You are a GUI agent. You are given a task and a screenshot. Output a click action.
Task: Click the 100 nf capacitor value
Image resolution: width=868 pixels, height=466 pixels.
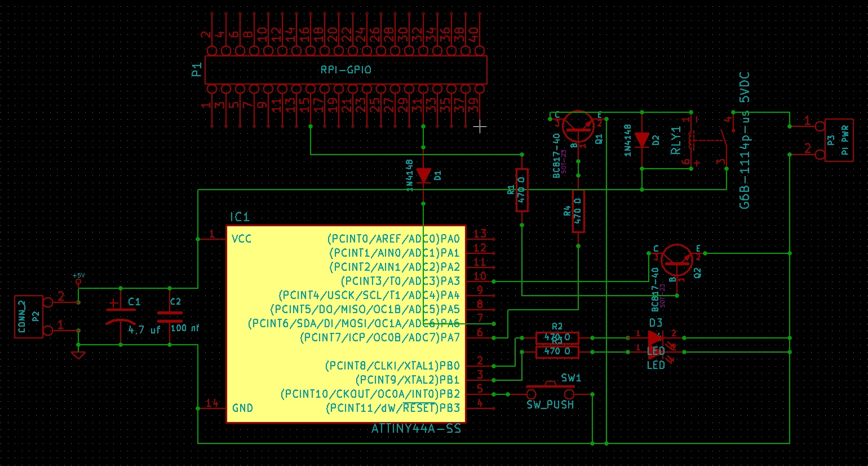click(185, 328)
